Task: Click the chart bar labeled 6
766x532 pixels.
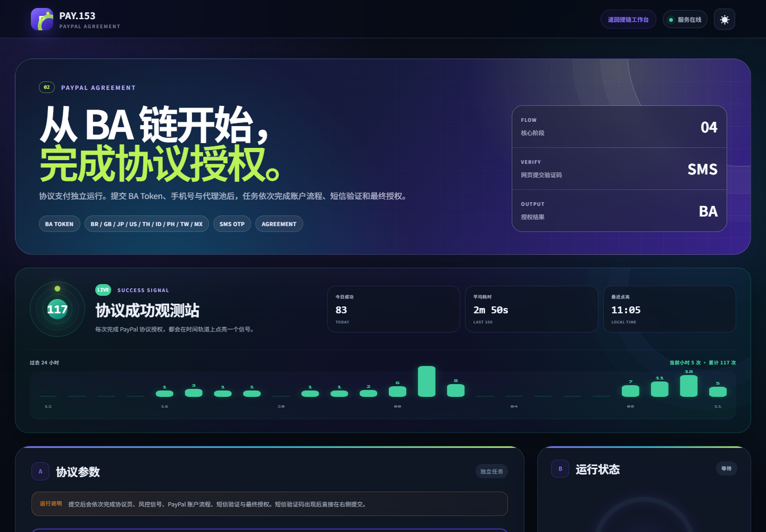Action: pyautogui.click(x=397, y=392)
